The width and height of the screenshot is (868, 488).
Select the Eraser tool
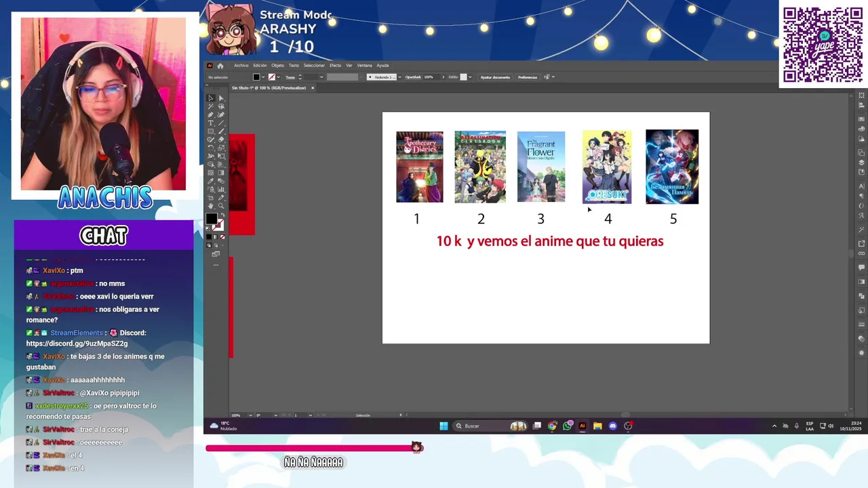pyautogui.click(x=221, y=139)
